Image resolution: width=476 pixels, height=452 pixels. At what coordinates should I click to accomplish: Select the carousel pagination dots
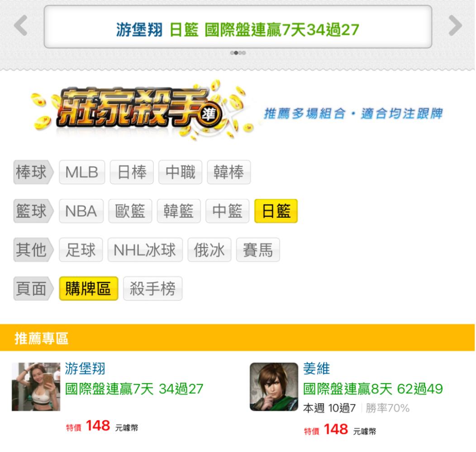pos(238,53)
